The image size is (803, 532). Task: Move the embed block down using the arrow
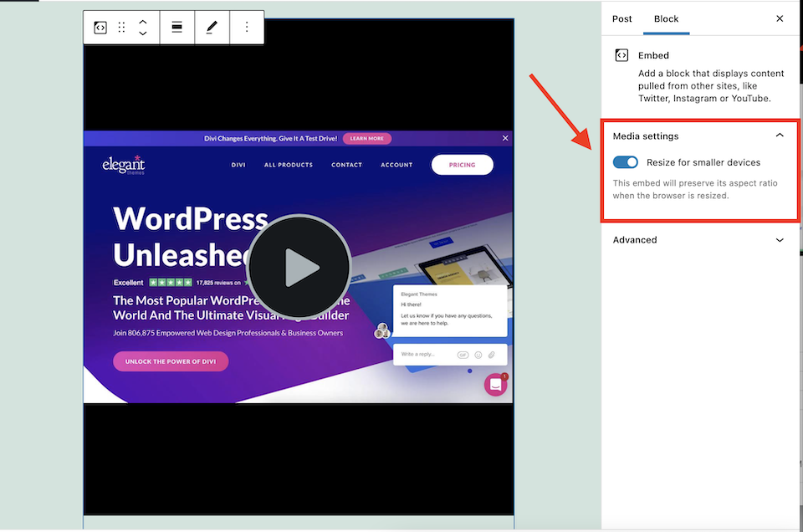tap(142, 33)
